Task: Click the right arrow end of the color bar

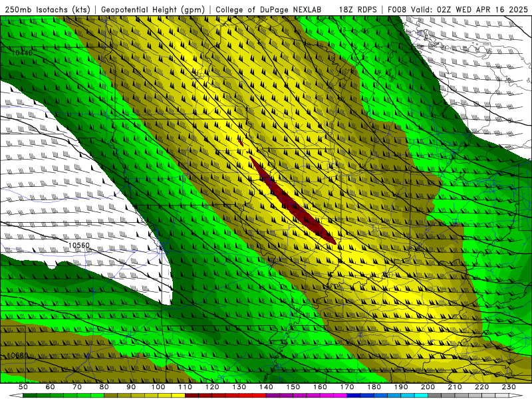Action: point(517,396)
